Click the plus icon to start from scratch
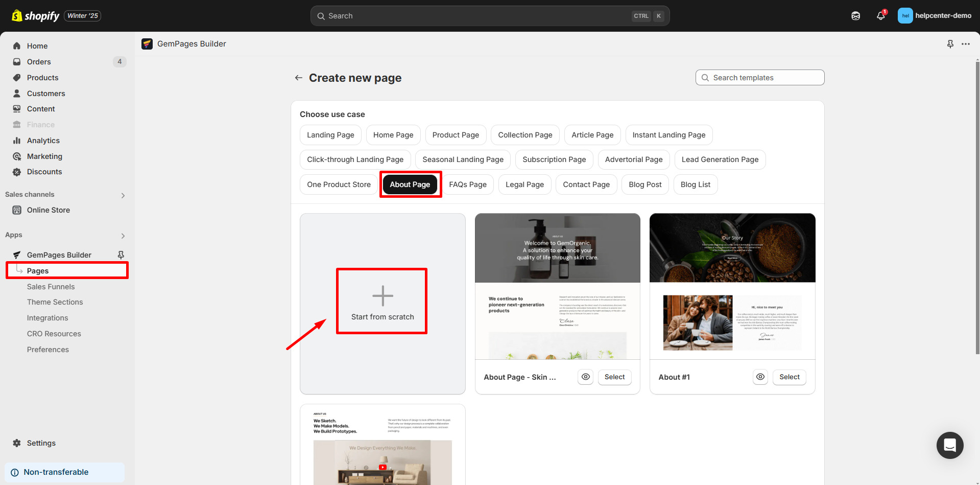This screenshot has width=980, height=485. 383,296
